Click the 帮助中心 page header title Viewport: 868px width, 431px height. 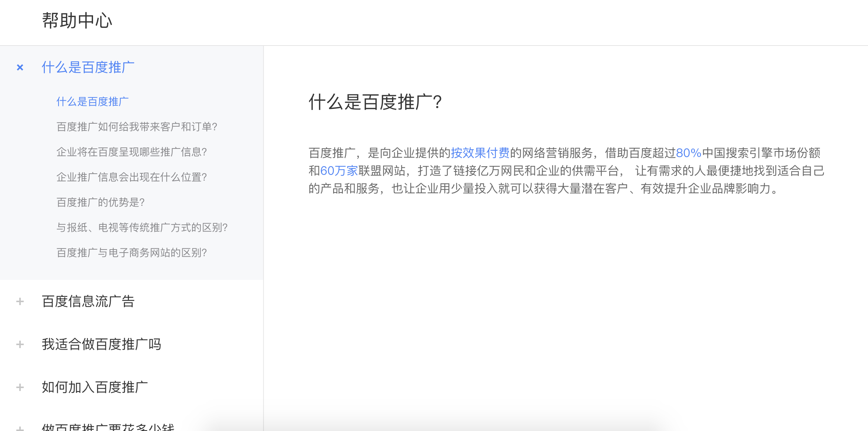(x=77, y=21)
